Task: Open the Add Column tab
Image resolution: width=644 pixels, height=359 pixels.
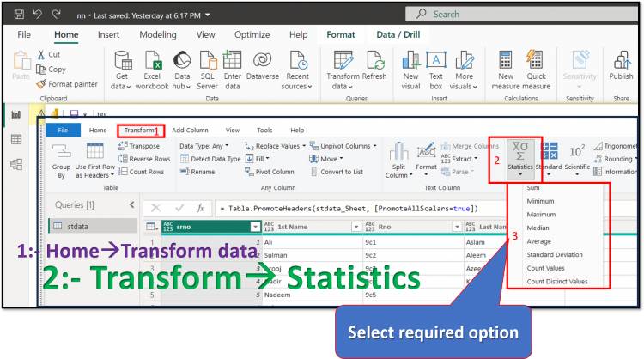Action: [x=190, y=131]
